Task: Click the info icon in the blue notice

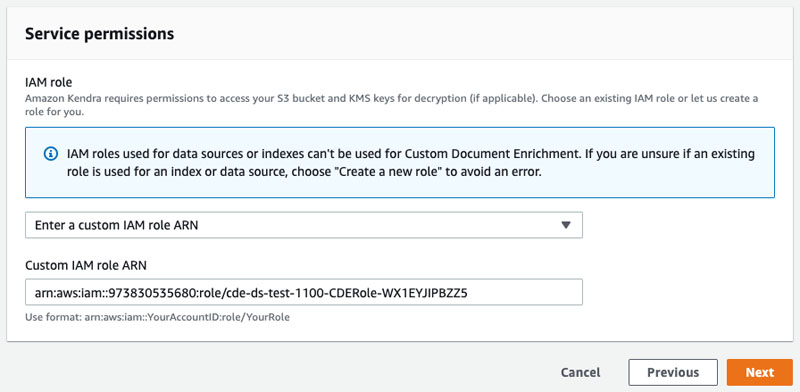Action: 51,154
